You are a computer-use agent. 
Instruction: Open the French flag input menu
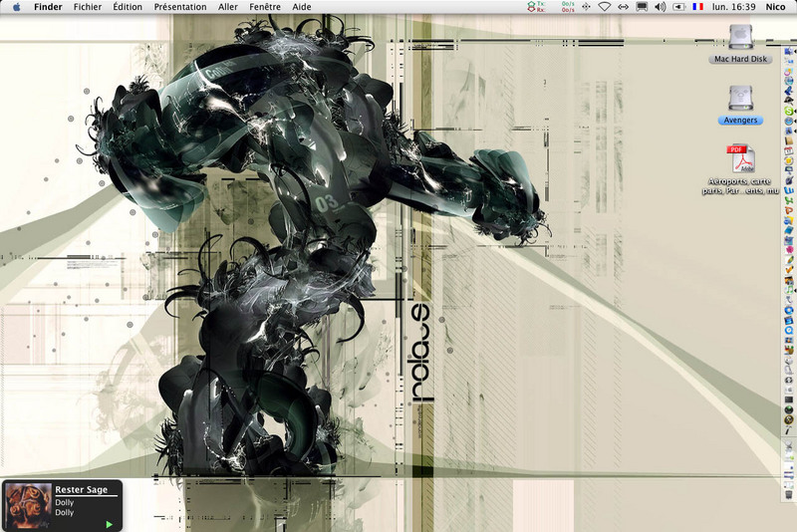point(698,7)
